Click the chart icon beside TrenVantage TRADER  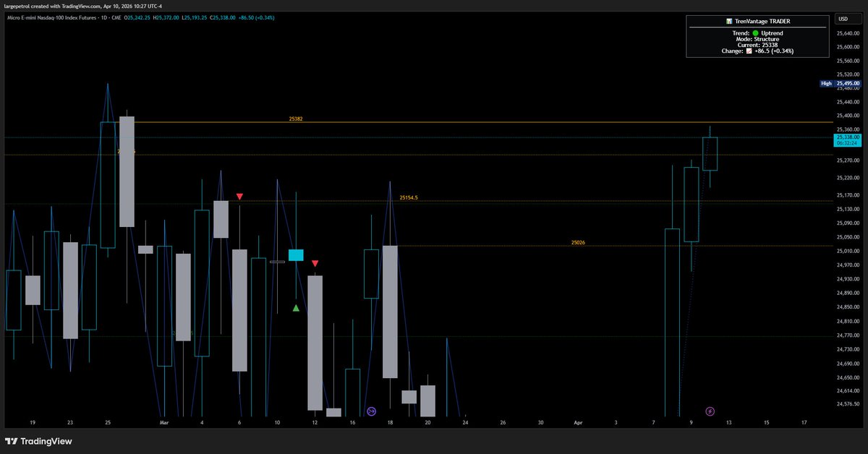click(x=729, y=22)
